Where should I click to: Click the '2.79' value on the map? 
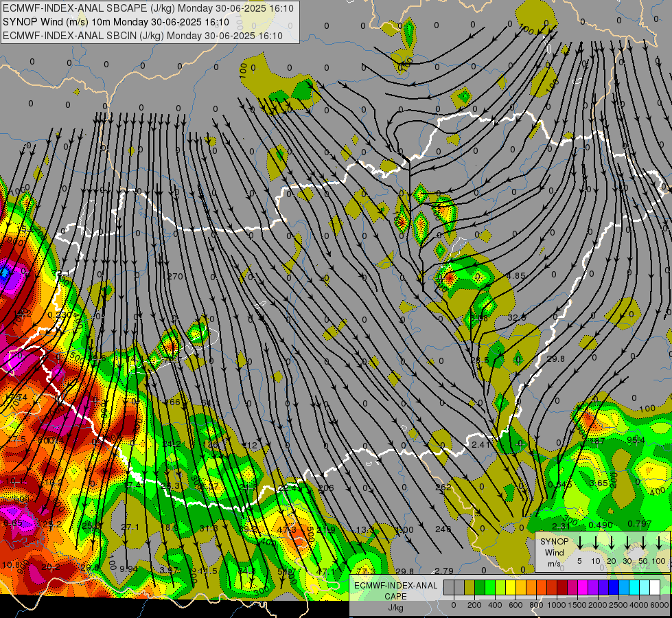point(444,571)
